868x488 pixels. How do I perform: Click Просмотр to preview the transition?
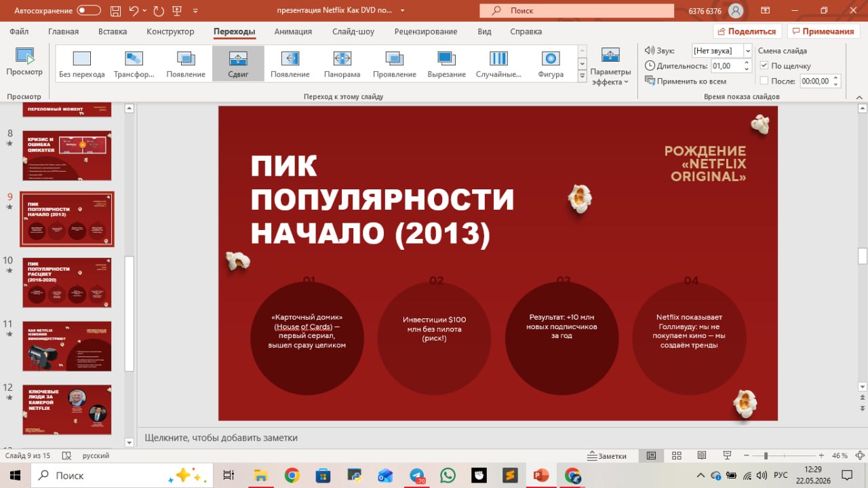coord(24,62)
